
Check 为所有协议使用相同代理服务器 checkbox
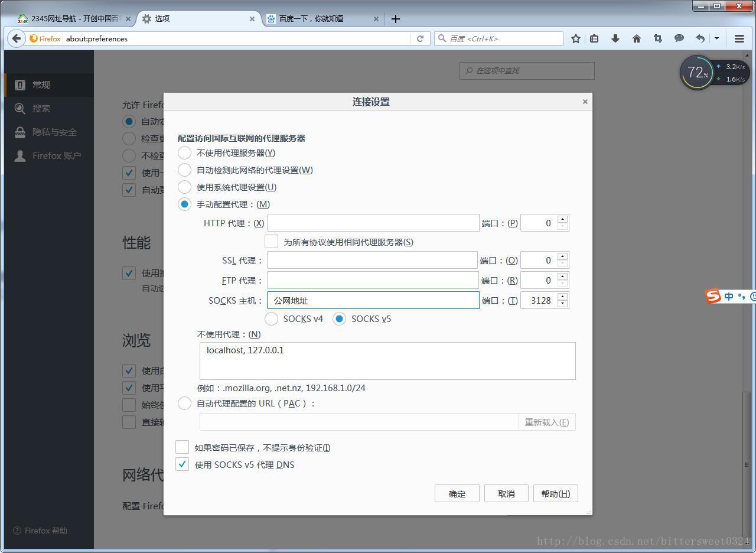272,242
